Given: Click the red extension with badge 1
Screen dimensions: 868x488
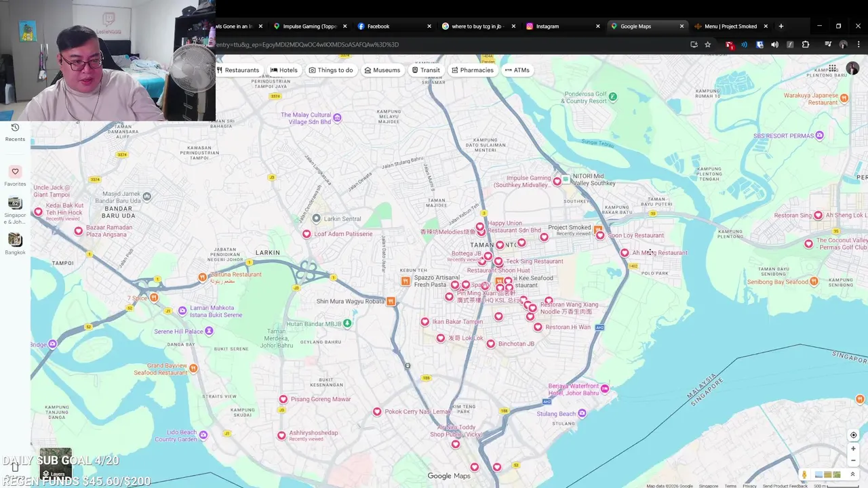Looking at the screenshot, I should tap(729, 45).
